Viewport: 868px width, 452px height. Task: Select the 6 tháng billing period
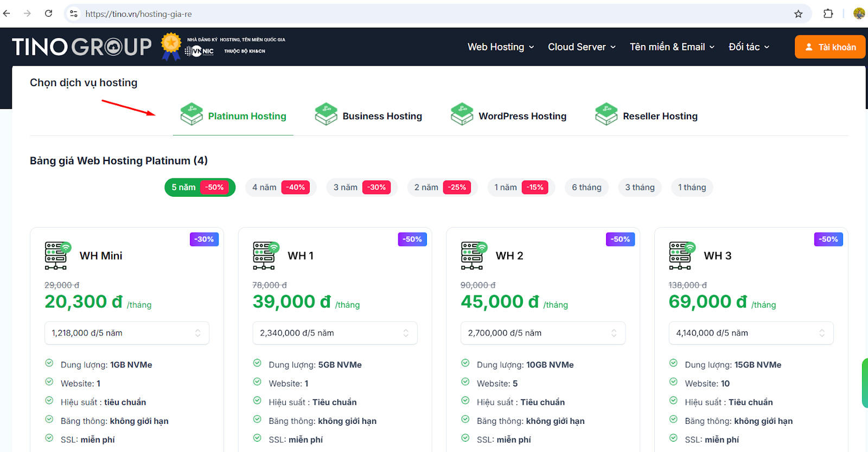click(x=586, y=188)
